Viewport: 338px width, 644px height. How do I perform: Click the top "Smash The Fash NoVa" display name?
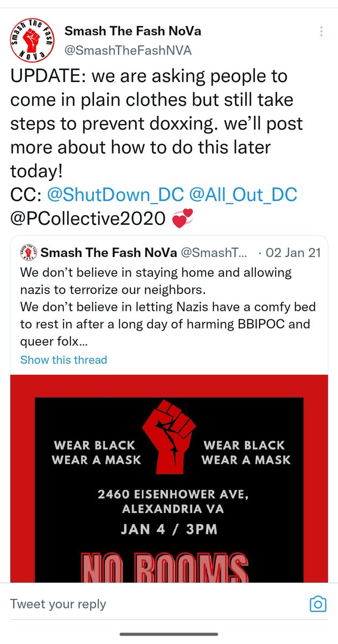(x=133, y=31)
